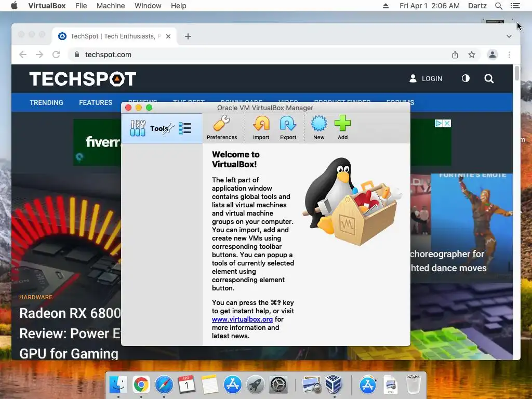Open the Window menu

(148, 6)
